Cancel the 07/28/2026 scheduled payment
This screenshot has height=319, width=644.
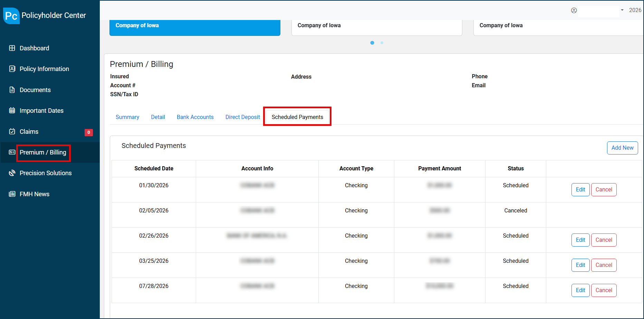click(604, 290)
